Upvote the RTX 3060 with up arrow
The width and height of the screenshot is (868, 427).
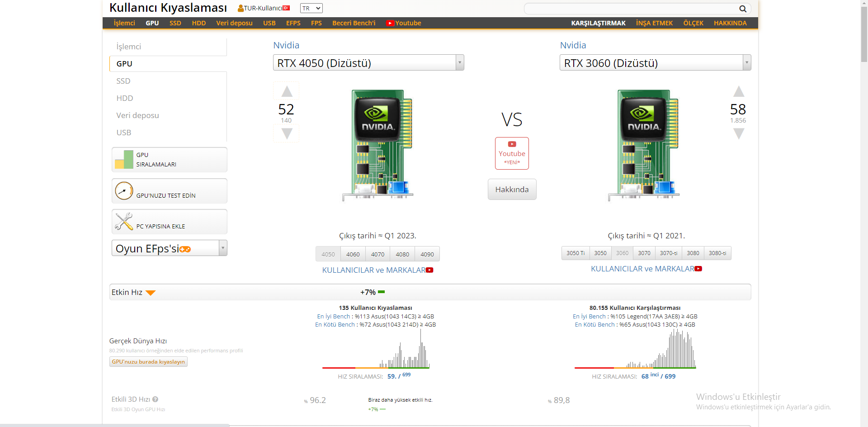[739, 91]
